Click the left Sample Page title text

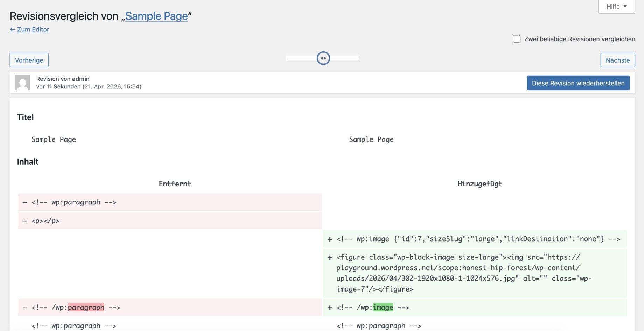coord(54,139)
